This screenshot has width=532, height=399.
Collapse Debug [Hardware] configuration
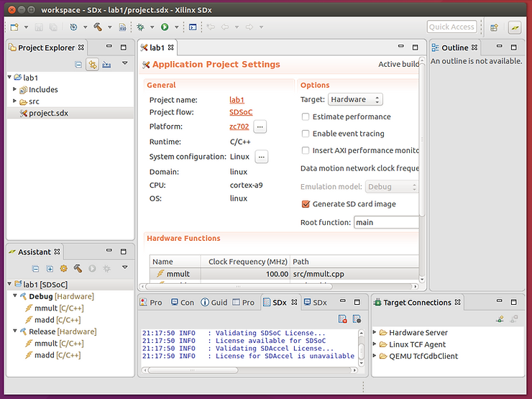15,296
